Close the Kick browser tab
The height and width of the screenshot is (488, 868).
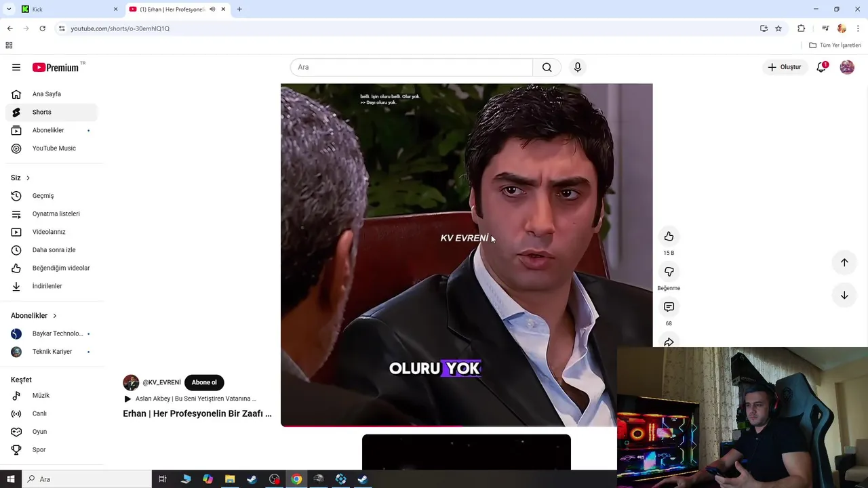point(115,9)
